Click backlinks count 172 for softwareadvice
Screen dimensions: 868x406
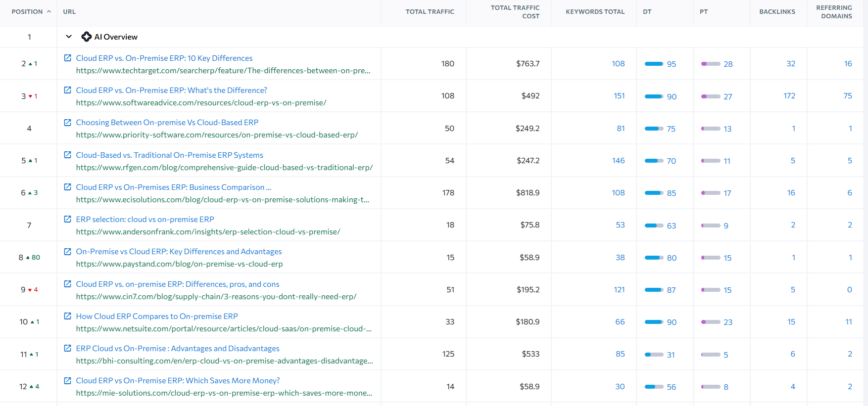pyautogui.click(x=789, y=96)
